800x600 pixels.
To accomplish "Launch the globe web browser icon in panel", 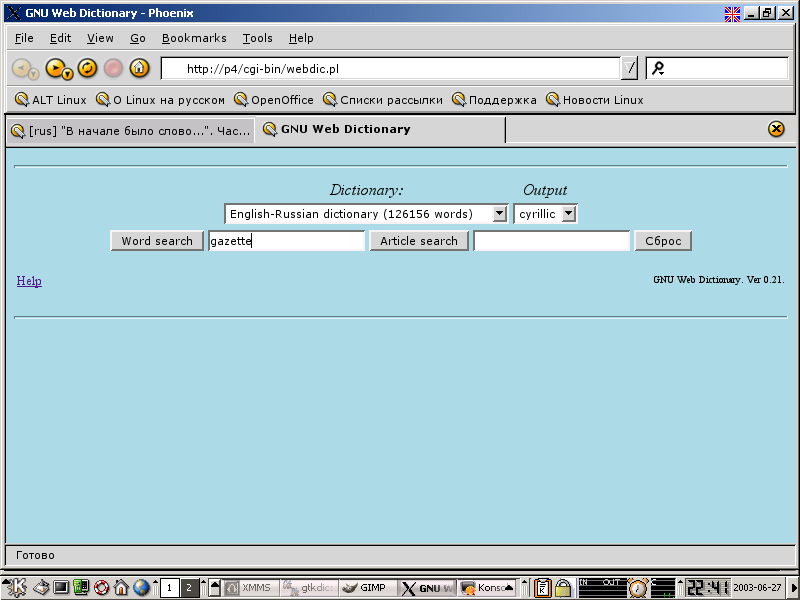I will [141, 588].
